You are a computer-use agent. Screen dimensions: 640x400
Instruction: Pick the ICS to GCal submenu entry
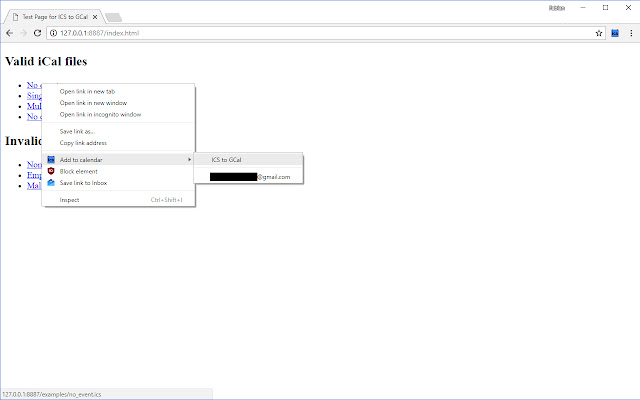click(x=248, y=160)
